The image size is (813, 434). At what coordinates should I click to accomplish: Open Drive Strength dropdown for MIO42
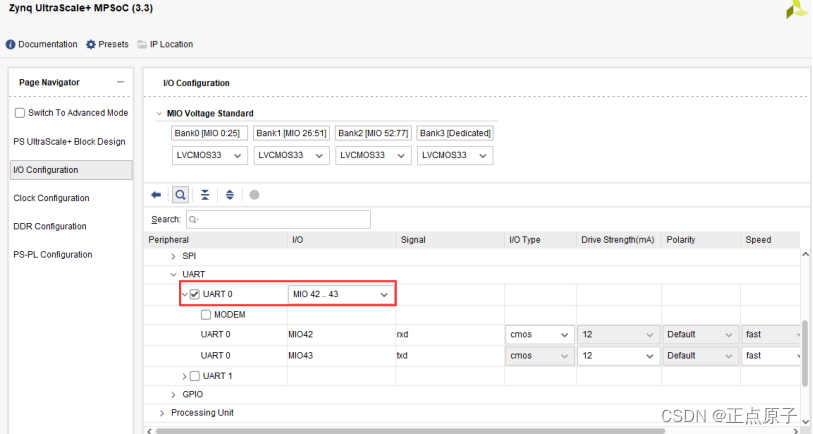pos(618,335)
